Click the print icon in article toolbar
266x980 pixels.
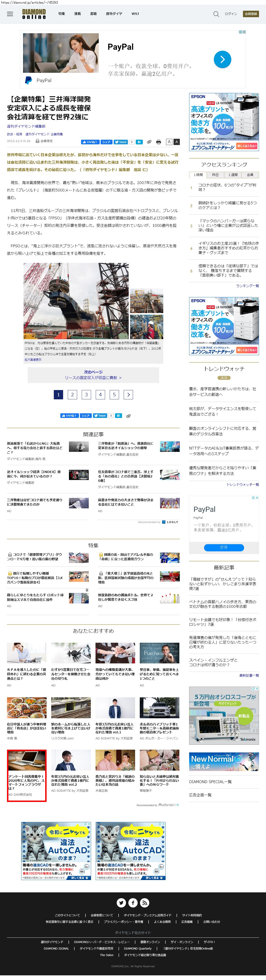(159, 142)
